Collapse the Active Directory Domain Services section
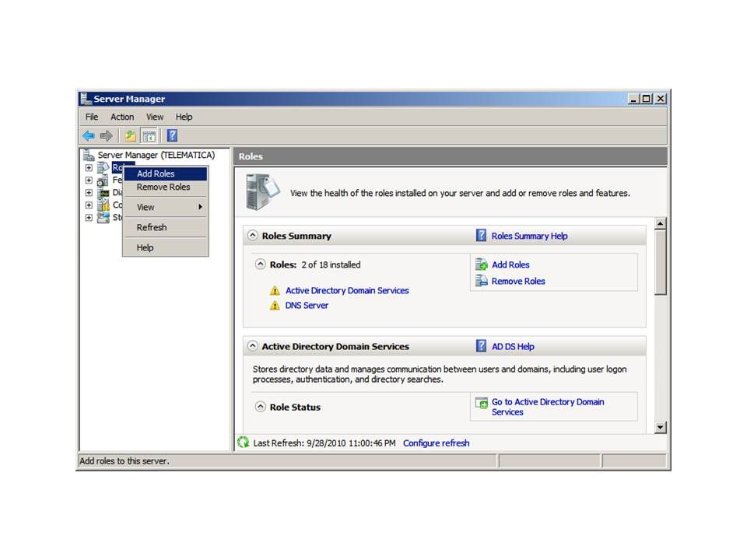 click(253, 347)
